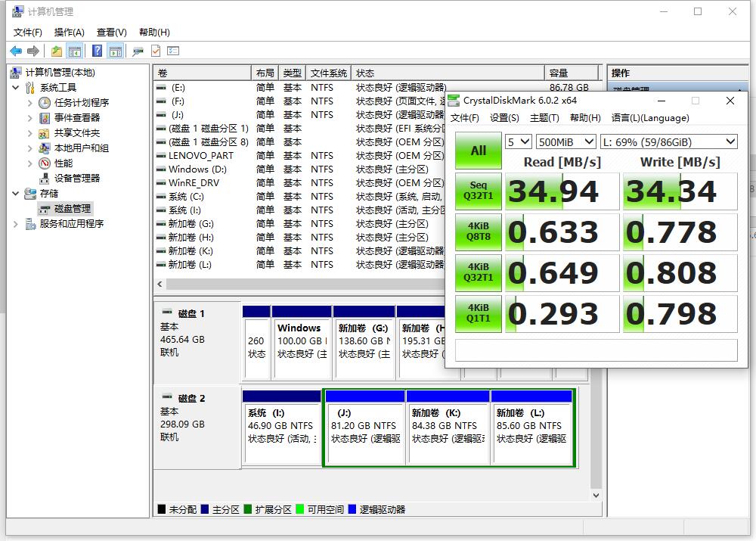The width and height of the screenshot is (756, 541).
Task: Open CrystalDiskMark 语言(L)(Language) menu
Action: [650, 118]
